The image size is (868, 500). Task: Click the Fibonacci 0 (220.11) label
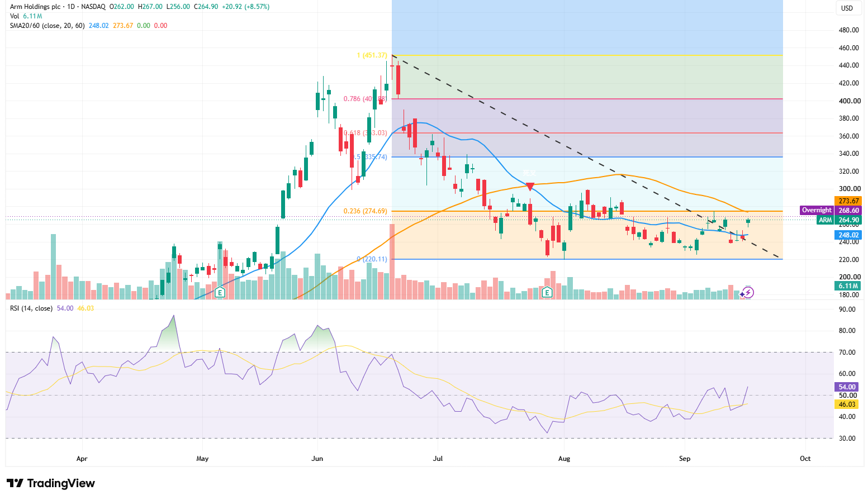[372, 259]
